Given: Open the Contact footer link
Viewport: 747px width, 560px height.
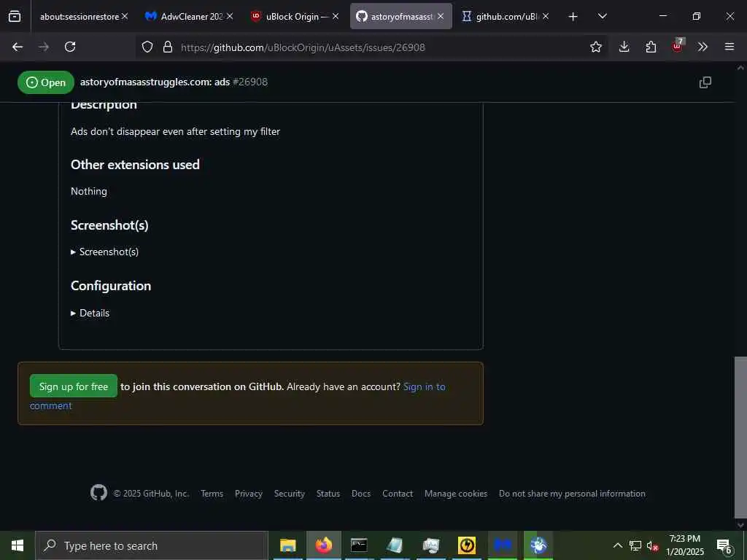Looking at the screenshot, I should [x=398, y=494].
